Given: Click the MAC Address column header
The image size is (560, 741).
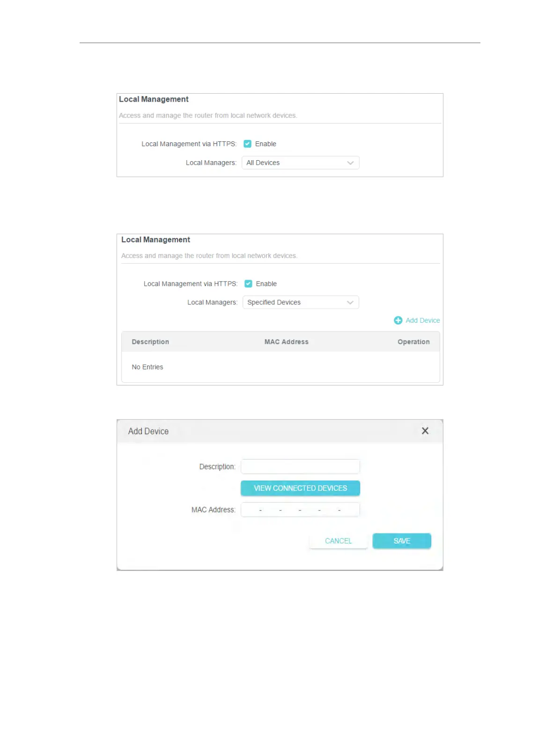Looking at the screenshot, I should [x=287, y=342].
